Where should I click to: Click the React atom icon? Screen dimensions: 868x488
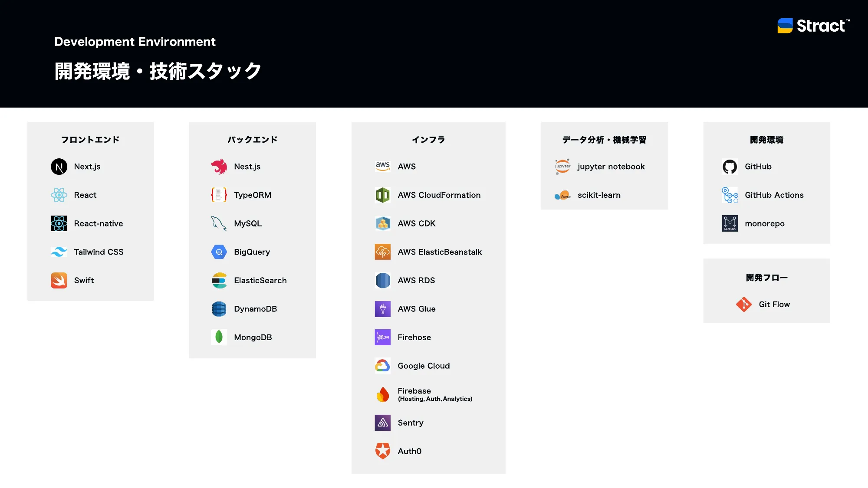59,195
